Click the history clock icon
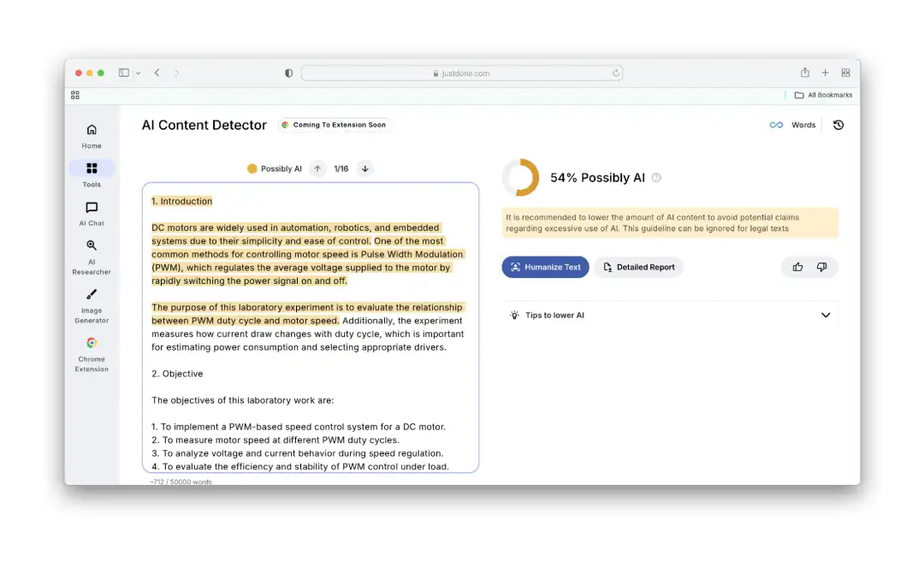The width and height of the screenshot is (924, 561). tap(838, 125)
